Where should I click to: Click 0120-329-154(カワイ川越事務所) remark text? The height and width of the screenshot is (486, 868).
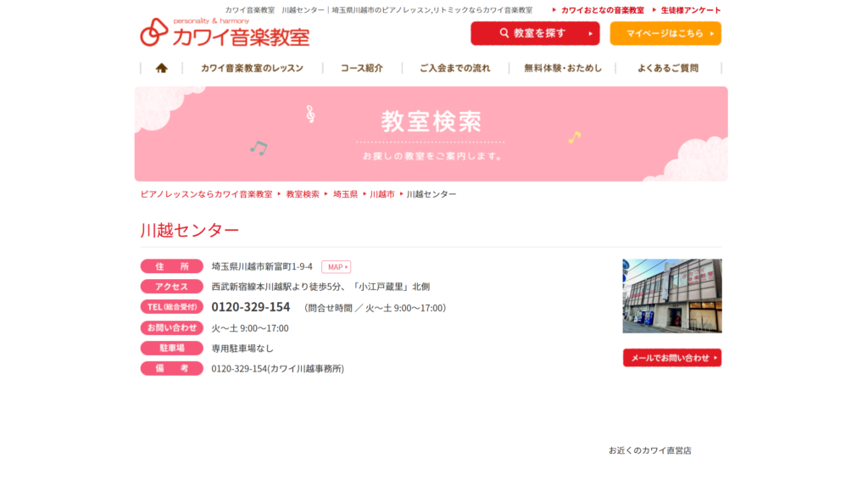(278, 368)
